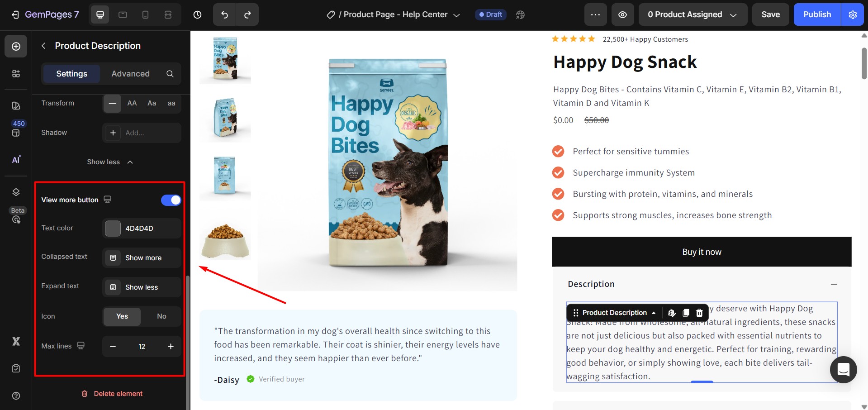Open editor settings with the gear icon
The width and height of the screenshot is (868, 410).
[x=852, y=14]
